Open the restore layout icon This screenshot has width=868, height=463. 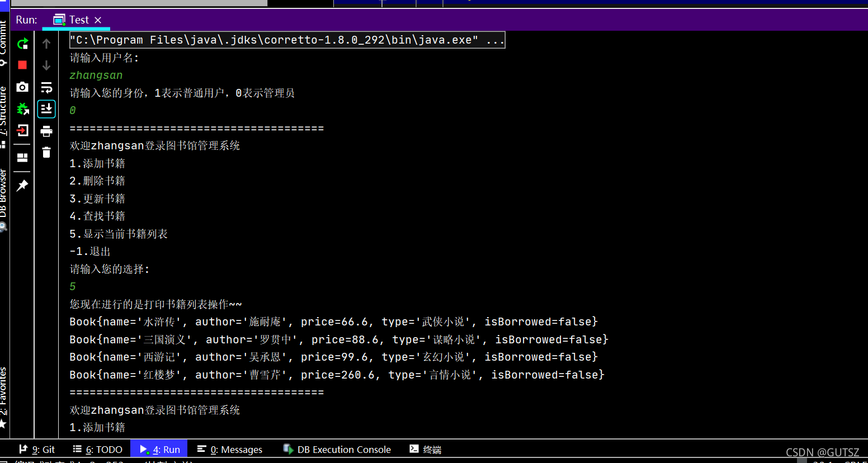coord(22,158)
